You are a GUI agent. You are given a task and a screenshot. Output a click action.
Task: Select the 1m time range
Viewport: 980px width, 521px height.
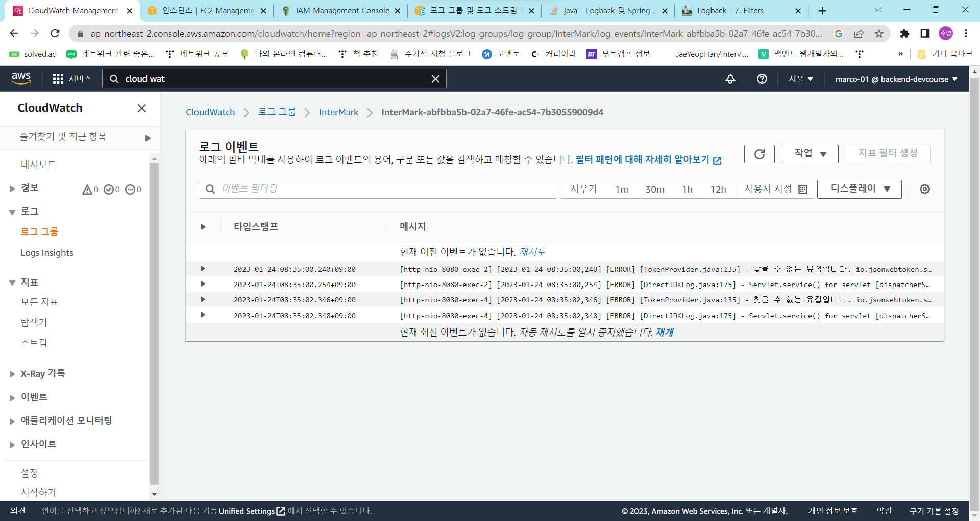click(622, 190)
